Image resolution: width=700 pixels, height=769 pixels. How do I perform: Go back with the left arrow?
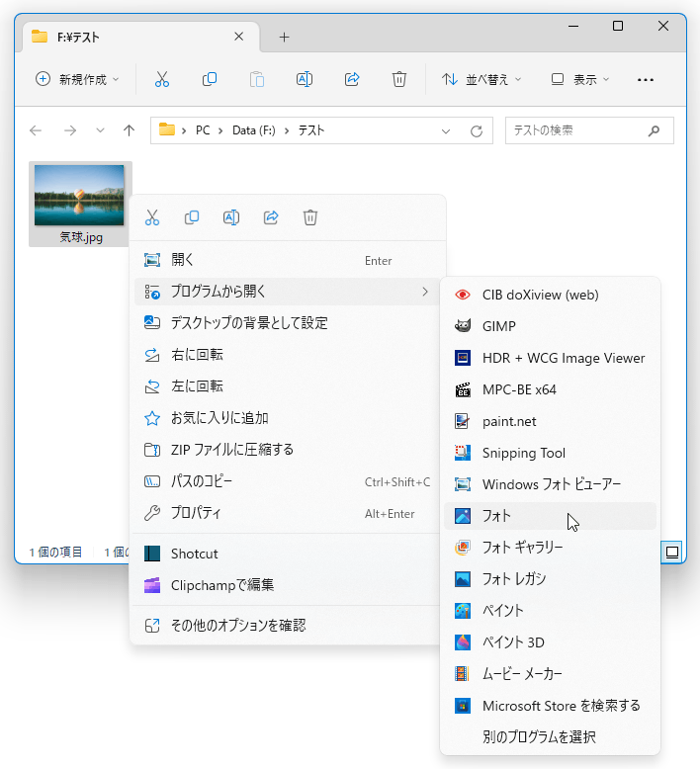point(36,130)
